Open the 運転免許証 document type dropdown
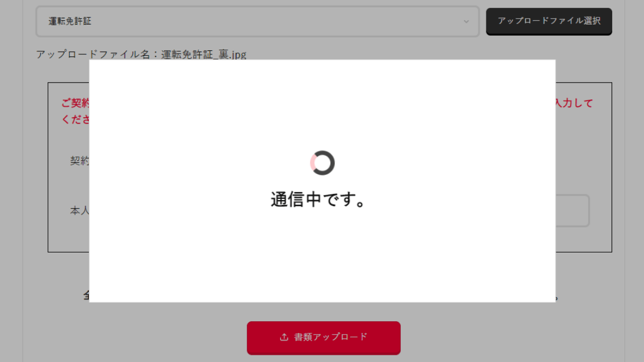This screenshot has height=362, width=644. coord(257,22)
